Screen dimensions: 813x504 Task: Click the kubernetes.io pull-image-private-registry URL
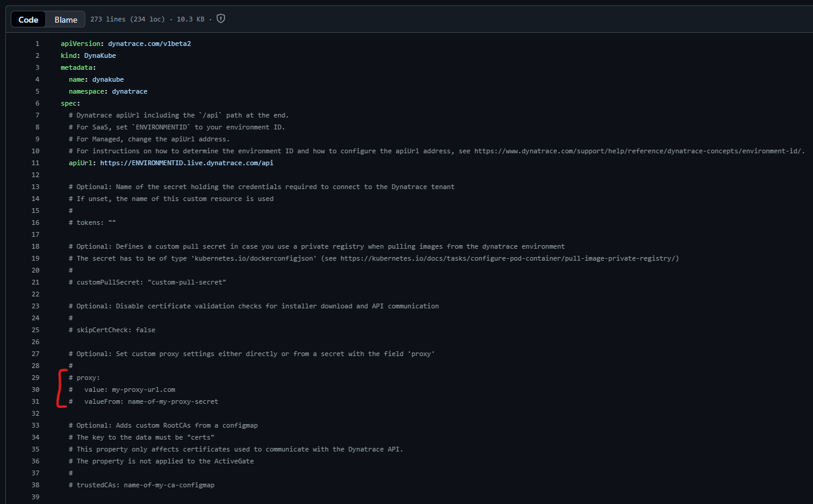507,258
